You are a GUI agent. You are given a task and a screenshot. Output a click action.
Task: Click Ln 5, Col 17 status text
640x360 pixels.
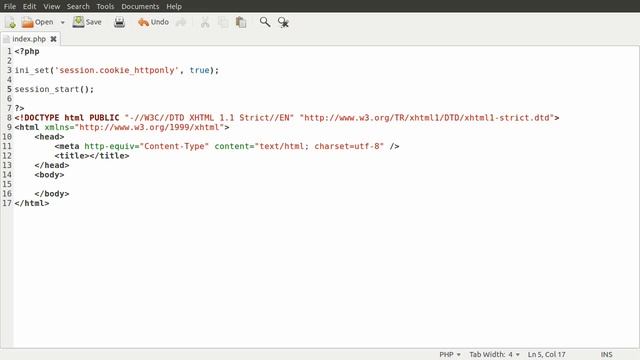click(x=547, y=354)
